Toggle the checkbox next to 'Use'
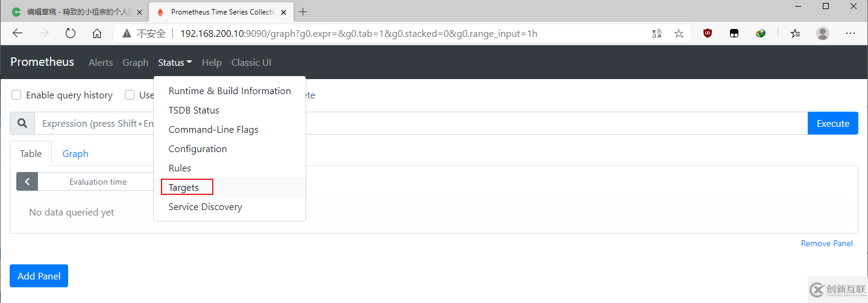The width and height of the screenshot is (868, 303). click(130, 95)
